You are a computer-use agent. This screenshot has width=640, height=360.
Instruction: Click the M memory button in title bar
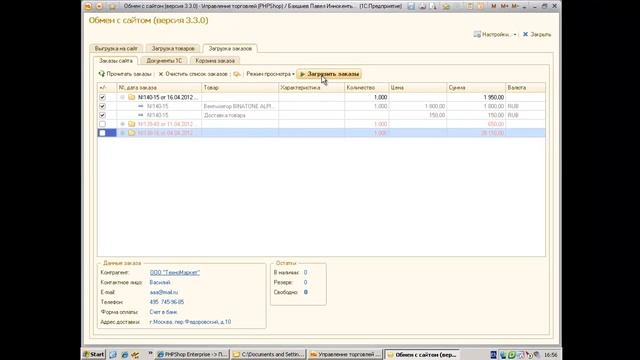[494, 6]
